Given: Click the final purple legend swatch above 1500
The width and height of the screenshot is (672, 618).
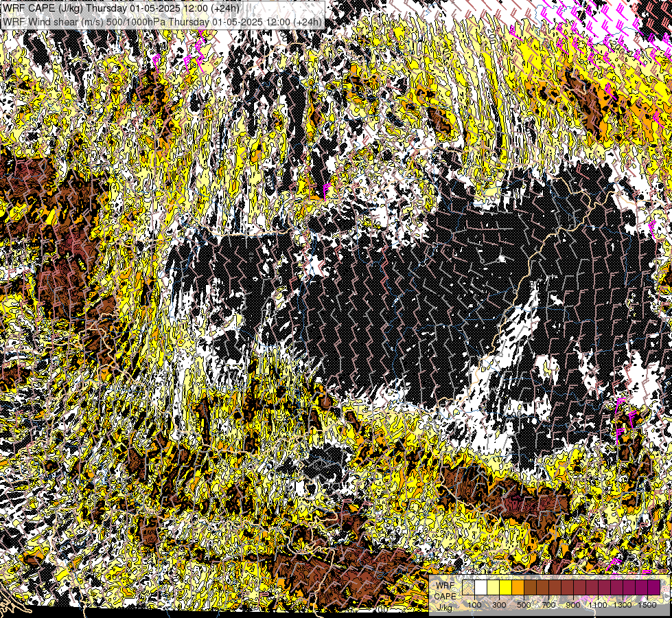Looking at the screenshot, I should tap(654, 587).
